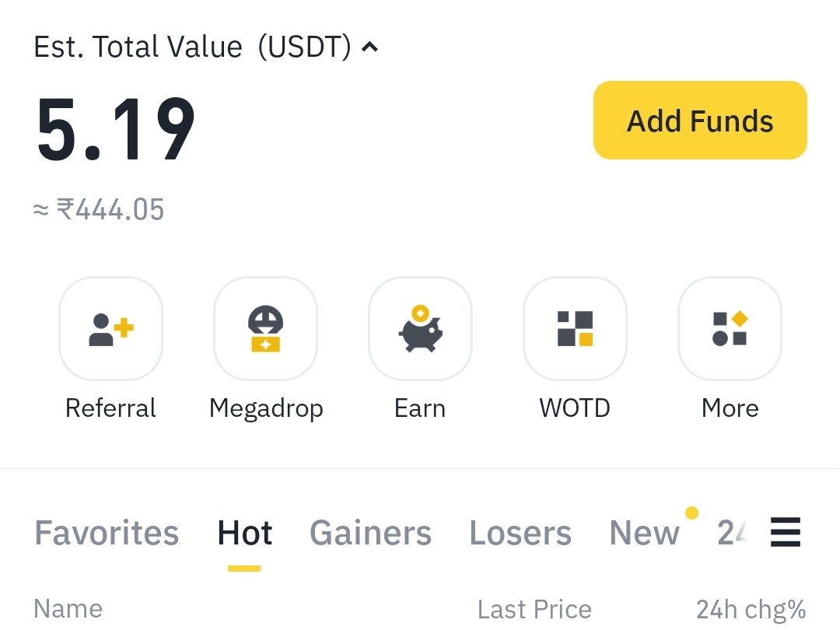Open the market list hamburger menu

point(786,534)
